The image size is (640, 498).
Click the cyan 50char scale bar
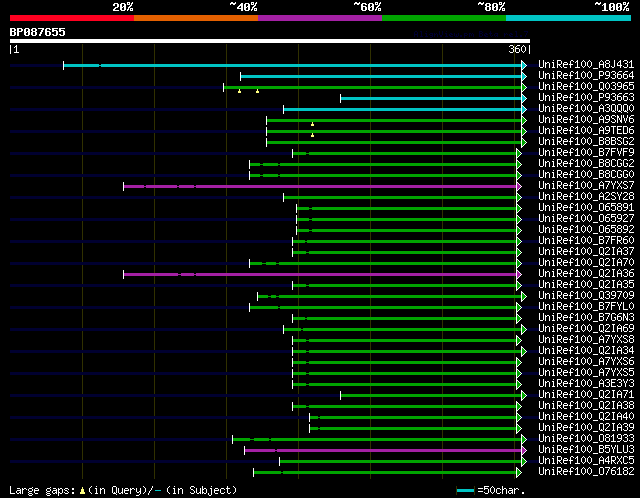point(466,490)
